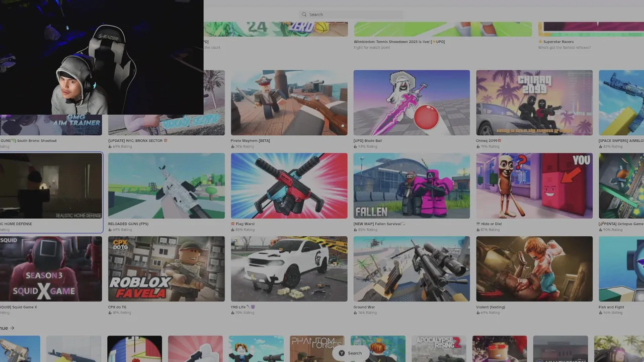Click the arrow beside the Continue heading

pyautogui.click(x=12, y=328)
